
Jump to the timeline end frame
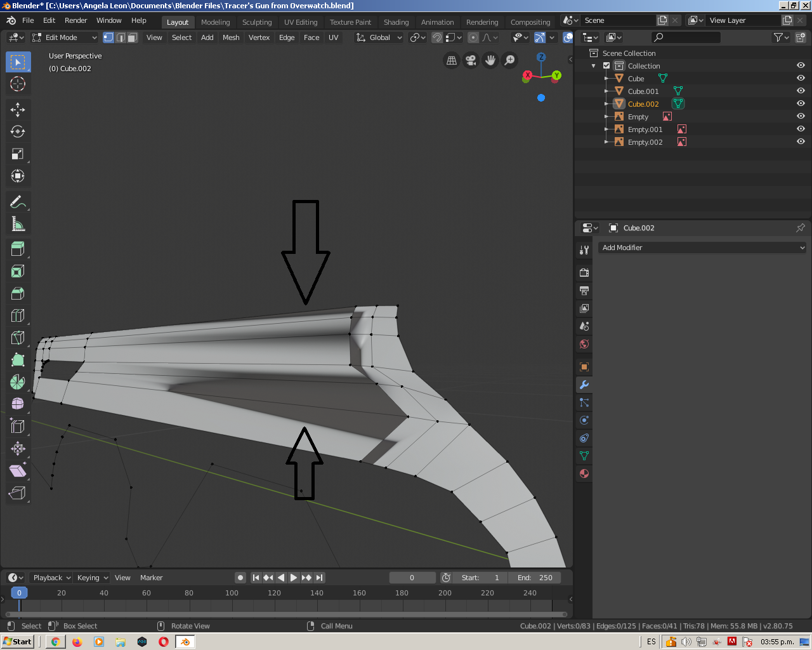tap(320, 578)
